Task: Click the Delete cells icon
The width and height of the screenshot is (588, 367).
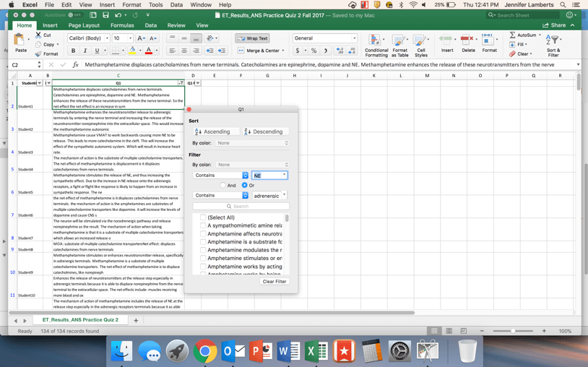Action: point(467,39)
